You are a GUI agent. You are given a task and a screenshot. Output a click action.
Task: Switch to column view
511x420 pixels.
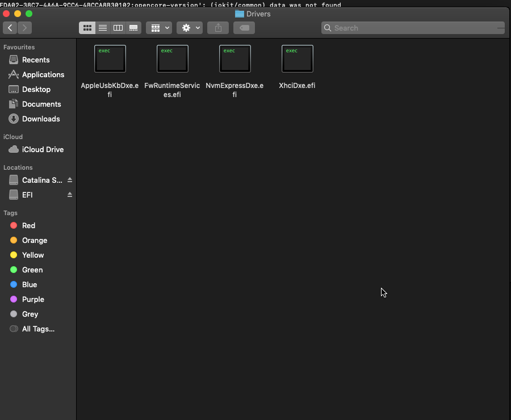[118, 28]
